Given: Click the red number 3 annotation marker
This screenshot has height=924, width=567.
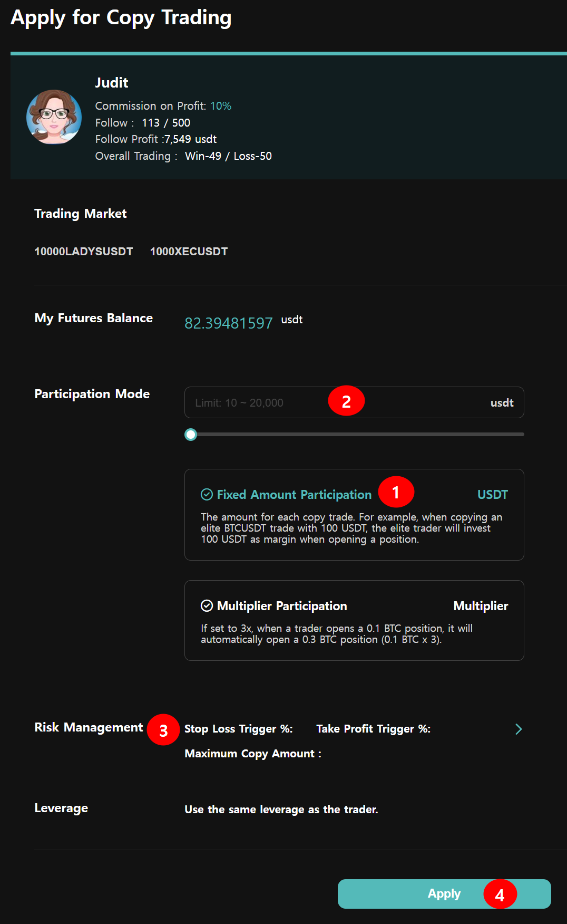Looking at the screenshot, I should [163, 730].
